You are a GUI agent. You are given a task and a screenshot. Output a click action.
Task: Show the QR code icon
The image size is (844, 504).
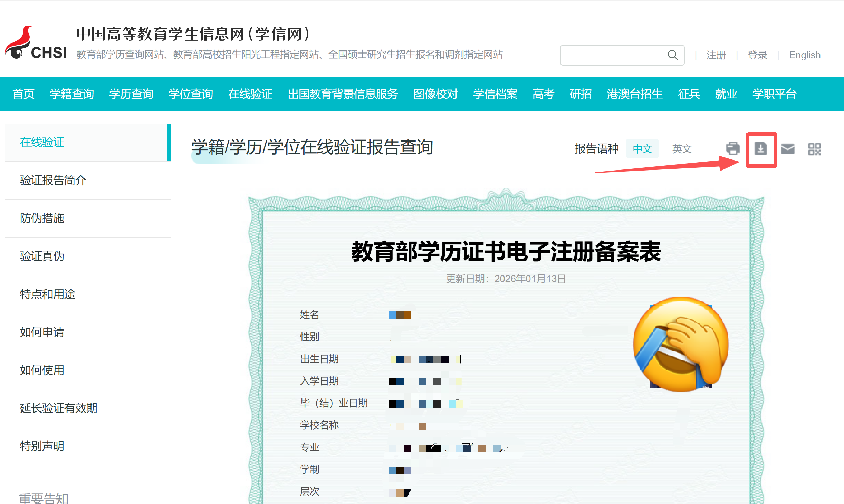pyautogui.click(x=815, y=149)
